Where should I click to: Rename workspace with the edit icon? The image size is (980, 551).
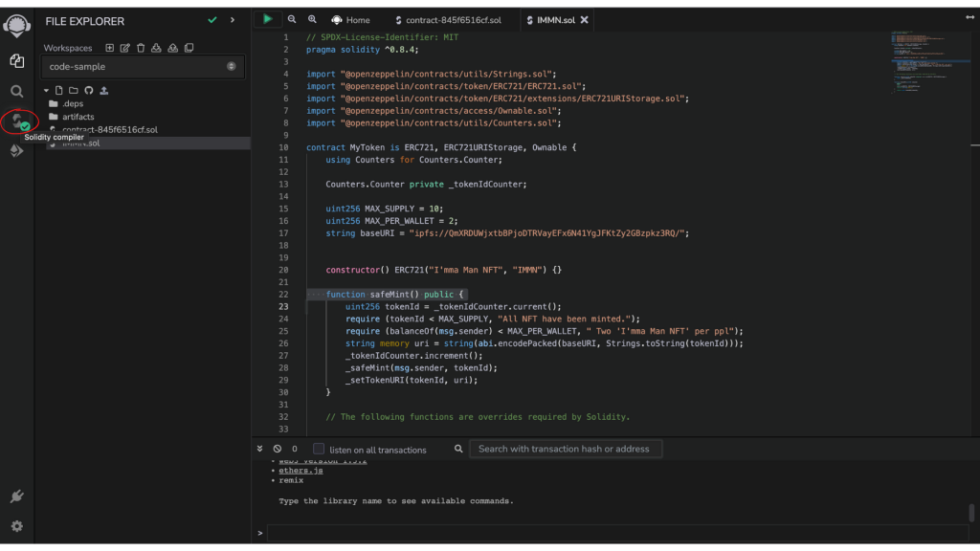tap(125, 48)
